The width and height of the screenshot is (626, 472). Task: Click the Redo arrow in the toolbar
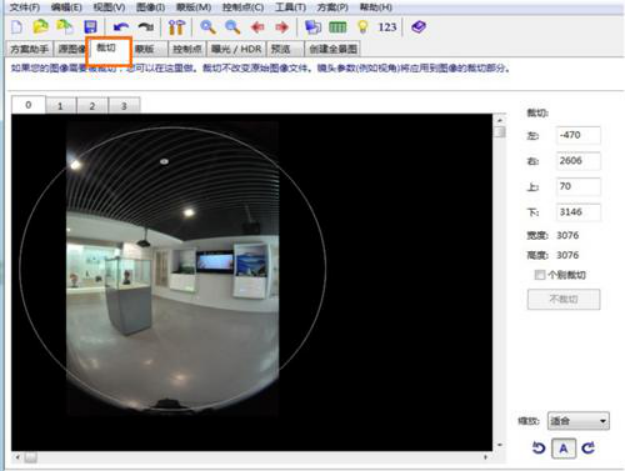(145, 27)
